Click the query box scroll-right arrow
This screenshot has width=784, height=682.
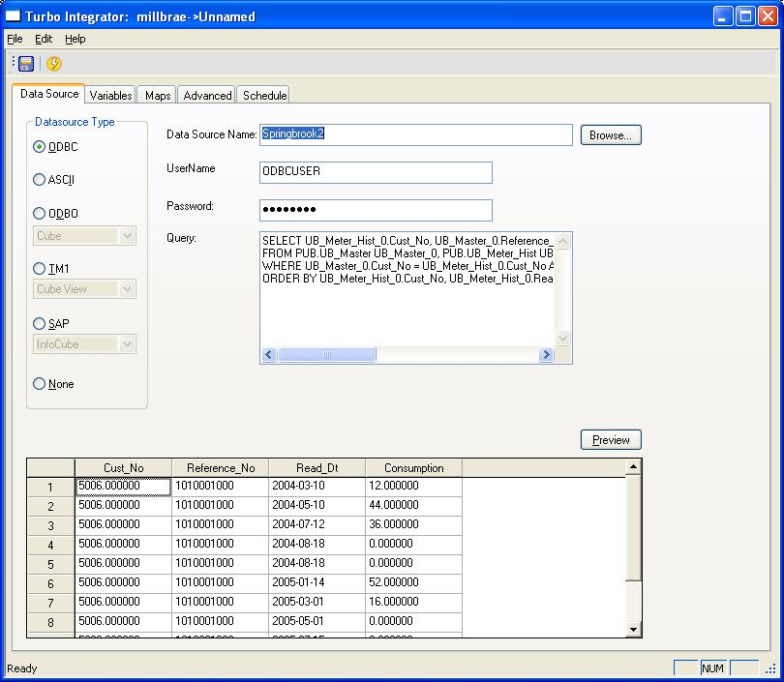[546, 355]
